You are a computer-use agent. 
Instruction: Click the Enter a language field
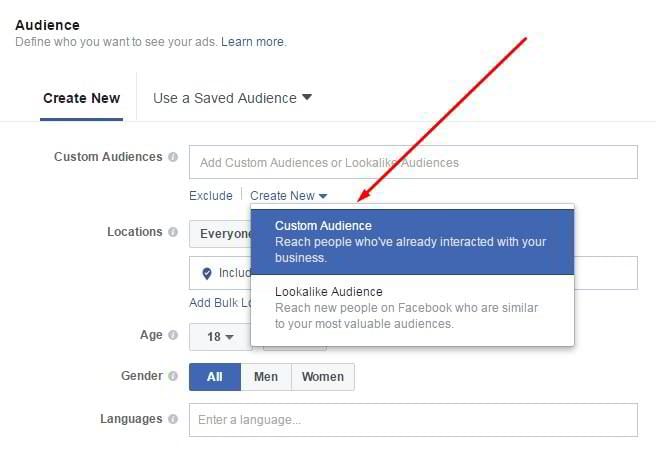tap(412, 420)
